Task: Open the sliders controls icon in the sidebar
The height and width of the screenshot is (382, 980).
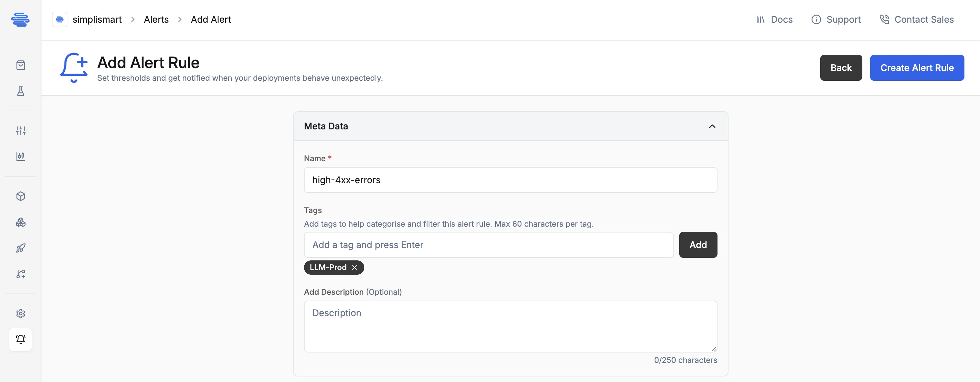Action: 20,131
